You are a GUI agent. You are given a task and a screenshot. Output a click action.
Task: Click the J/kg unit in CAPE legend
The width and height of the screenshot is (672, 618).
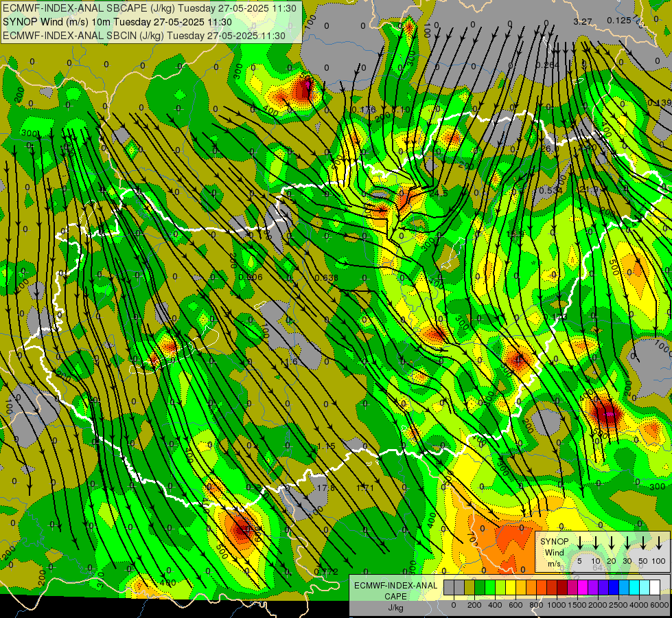(x=395, y=608)
